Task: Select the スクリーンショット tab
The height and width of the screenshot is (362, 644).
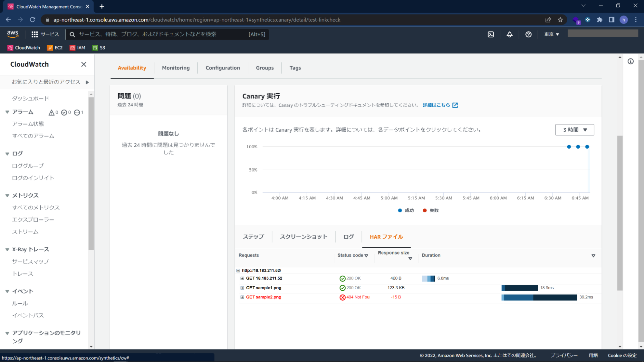Action: click(x=303, y=237)
